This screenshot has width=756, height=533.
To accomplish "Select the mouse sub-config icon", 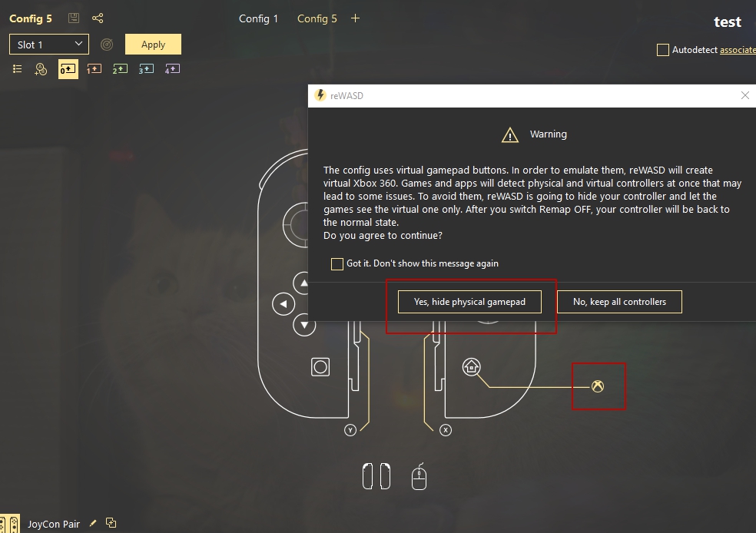I will 419,477.
